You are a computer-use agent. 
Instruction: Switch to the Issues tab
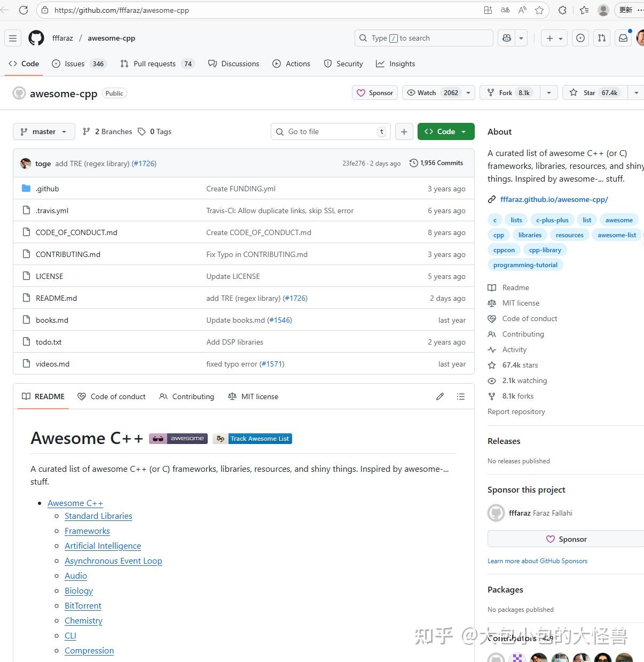(80, 64)
